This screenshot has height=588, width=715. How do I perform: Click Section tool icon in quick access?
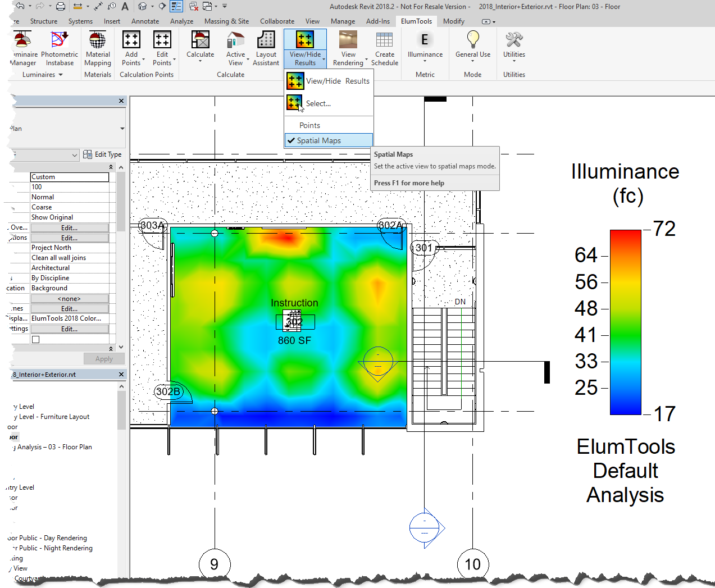point(162,6)
